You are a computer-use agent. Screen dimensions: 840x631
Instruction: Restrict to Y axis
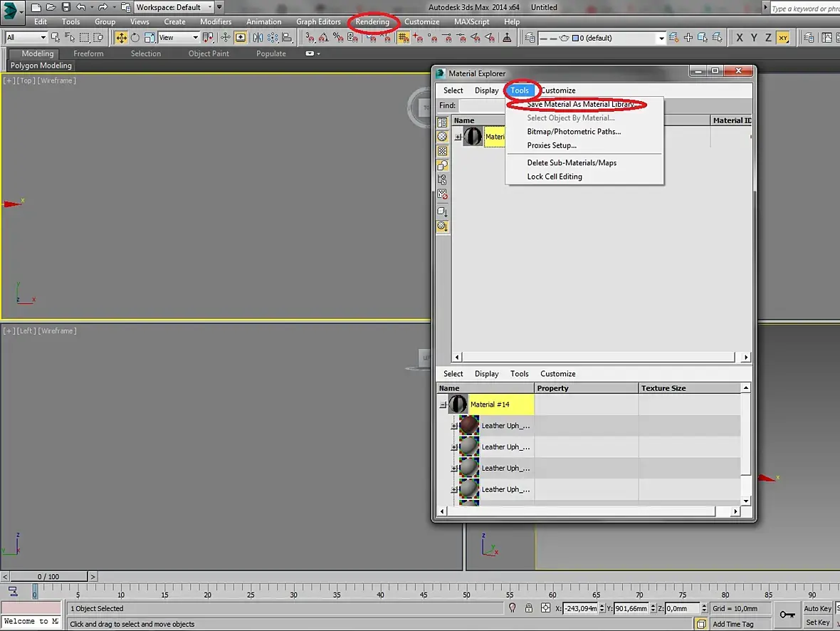click(754, 38)
